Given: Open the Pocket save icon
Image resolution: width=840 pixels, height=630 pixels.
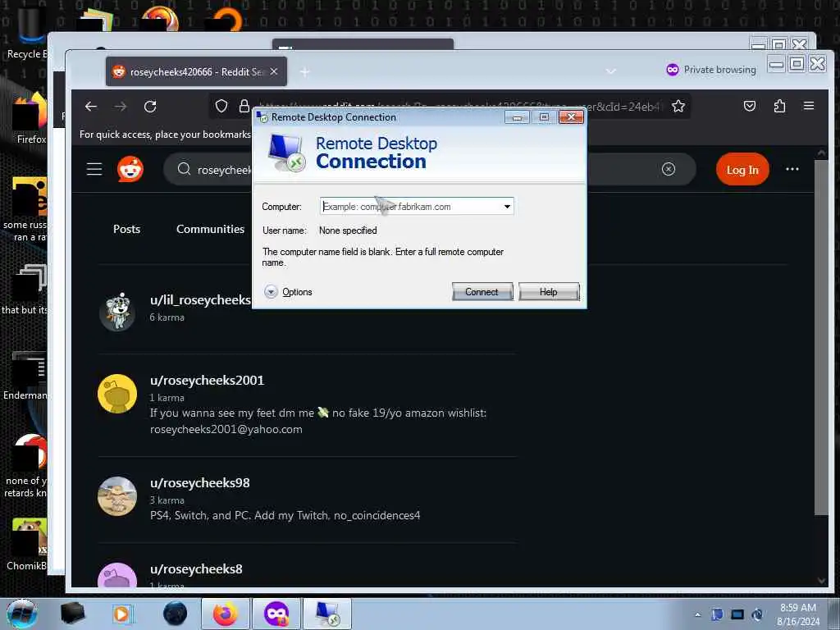Looking at the screenshot, I should [x=750, y=106].
